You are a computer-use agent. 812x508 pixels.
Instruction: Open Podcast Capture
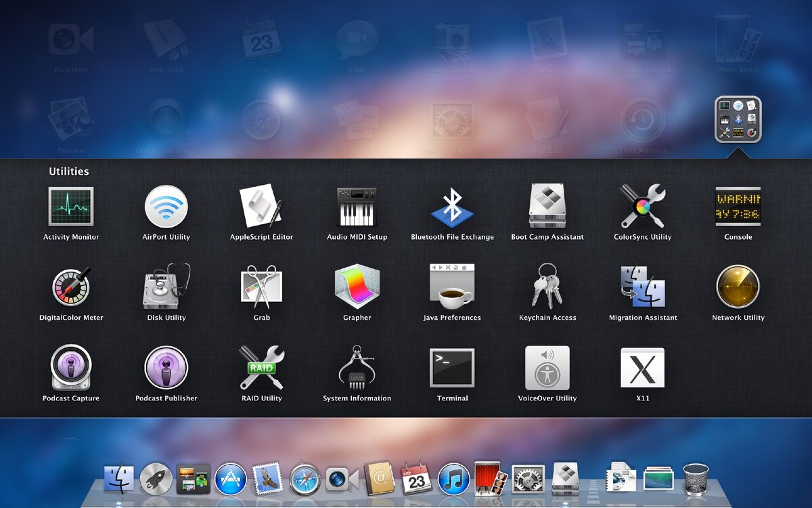click(71, 368)
